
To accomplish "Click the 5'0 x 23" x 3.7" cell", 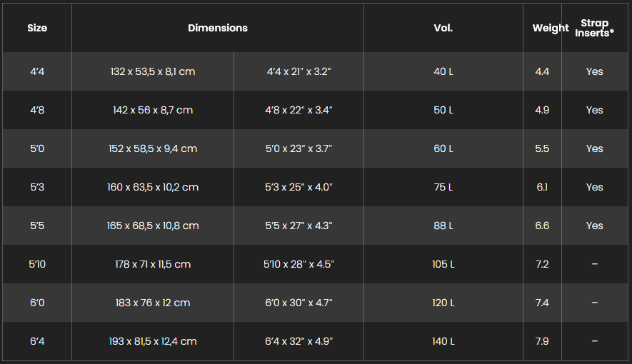I will [299, 148].
